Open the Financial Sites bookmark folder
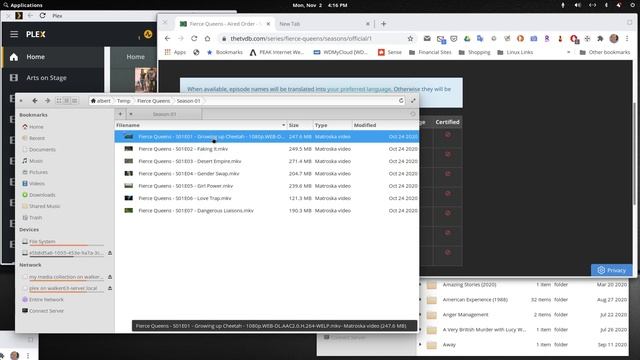 [430, 52]
